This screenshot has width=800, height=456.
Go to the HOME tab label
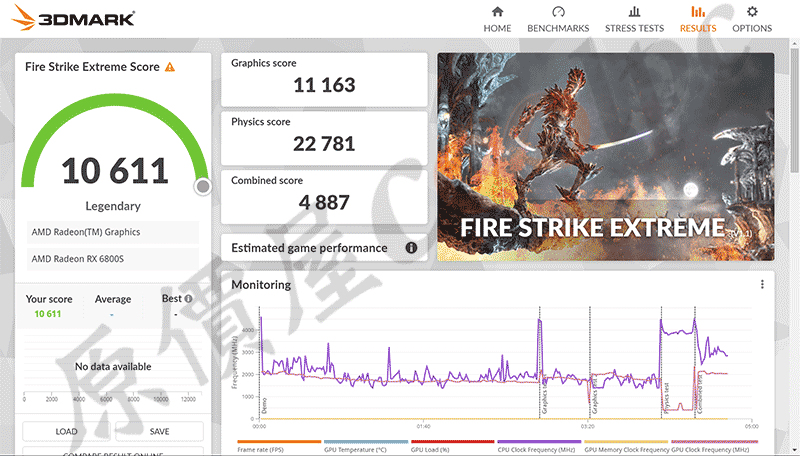coord(497,29)
